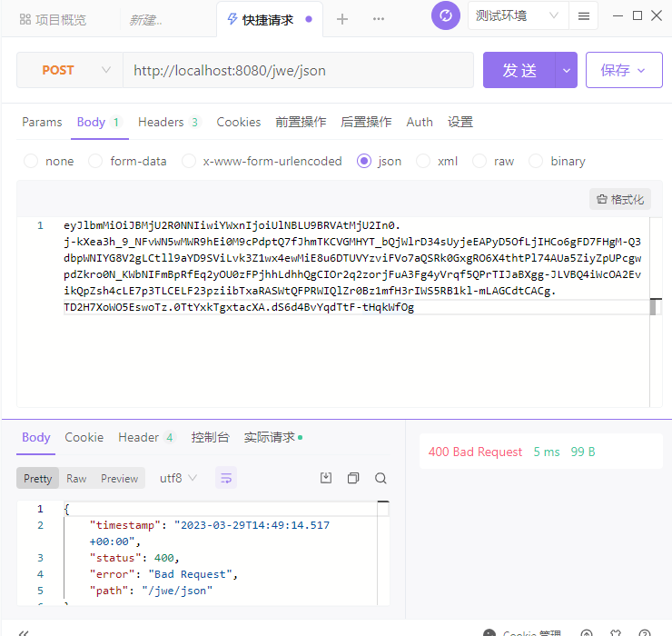Toggle word wrap icon in response toolbar
Screen dimensions: 672x636
pyautogui.click(x=226, y=478)
